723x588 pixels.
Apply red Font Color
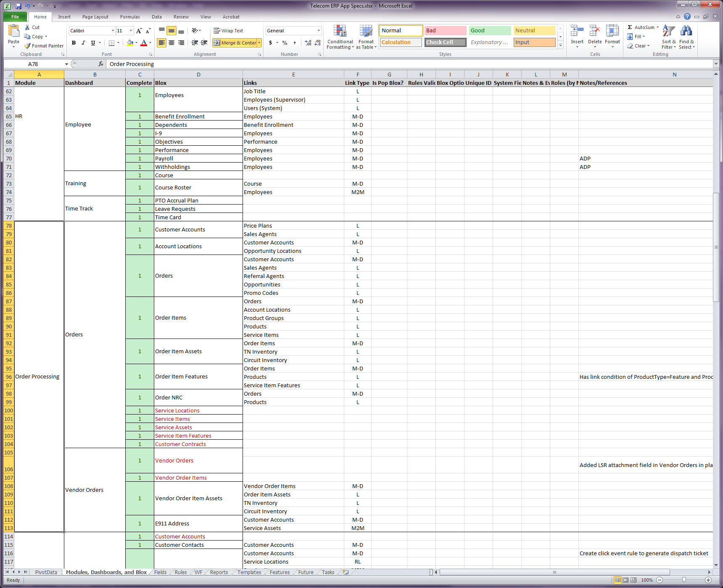tap(144, 43)
